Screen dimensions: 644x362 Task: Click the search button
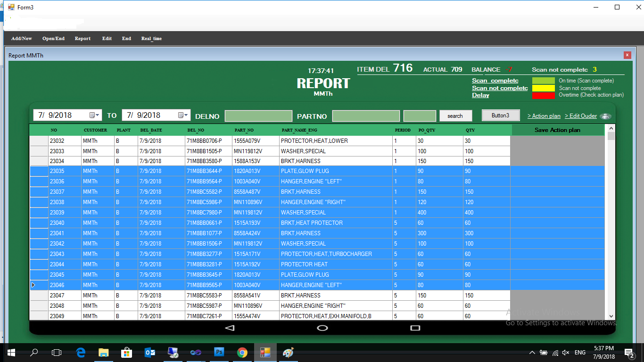[455, 116]
